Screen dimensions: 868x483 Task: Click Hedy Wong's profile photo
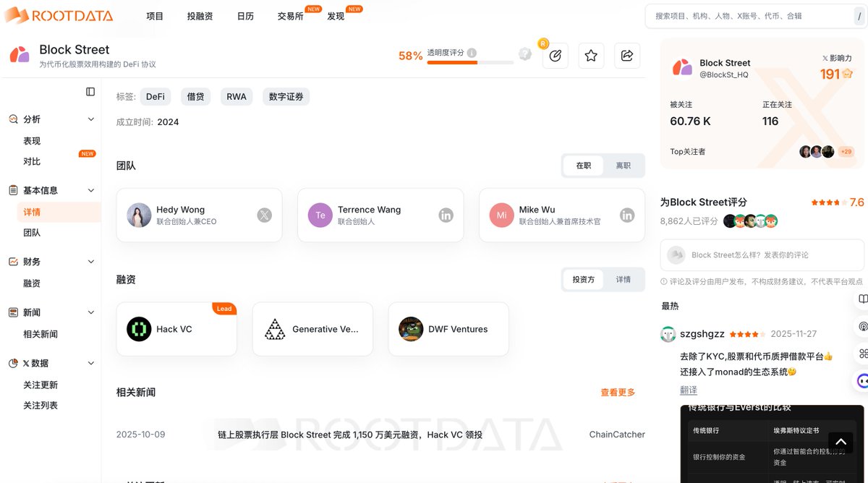139,215
